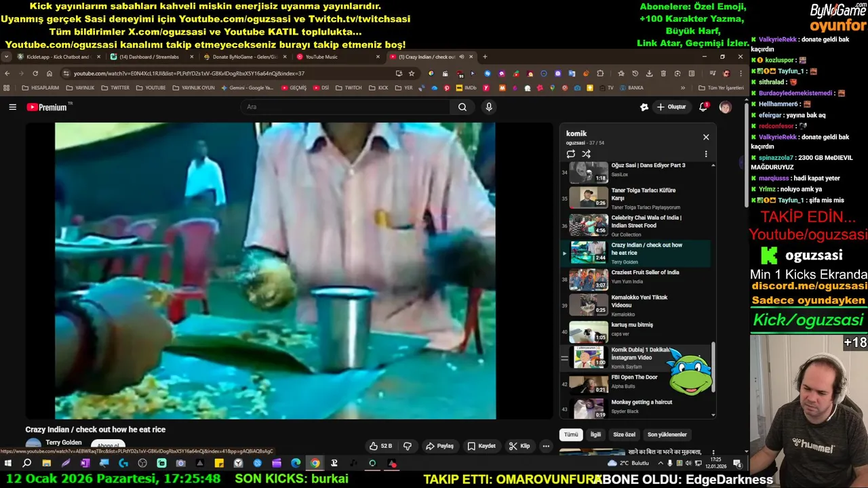Switch to the Donate ByNoGame tab
868x488 pixels.
pos(244,57)
